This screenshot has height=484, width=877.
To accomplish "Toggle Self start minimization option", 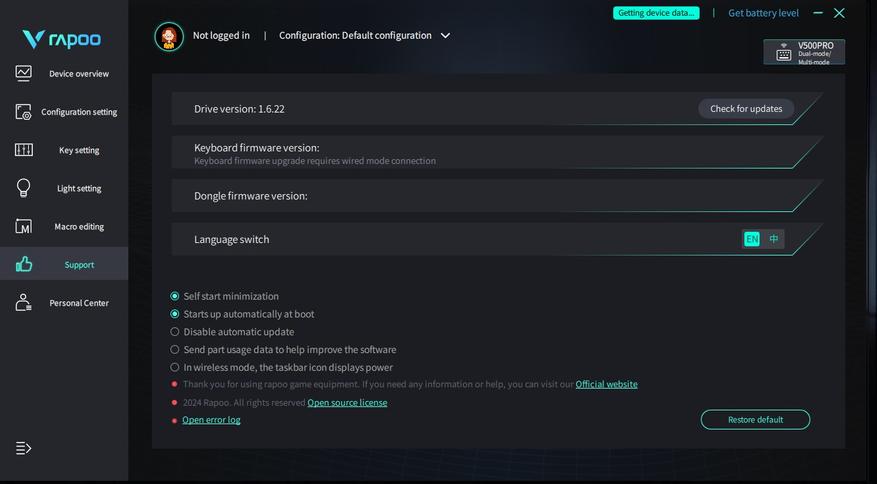I will click(x=175, y=296).
